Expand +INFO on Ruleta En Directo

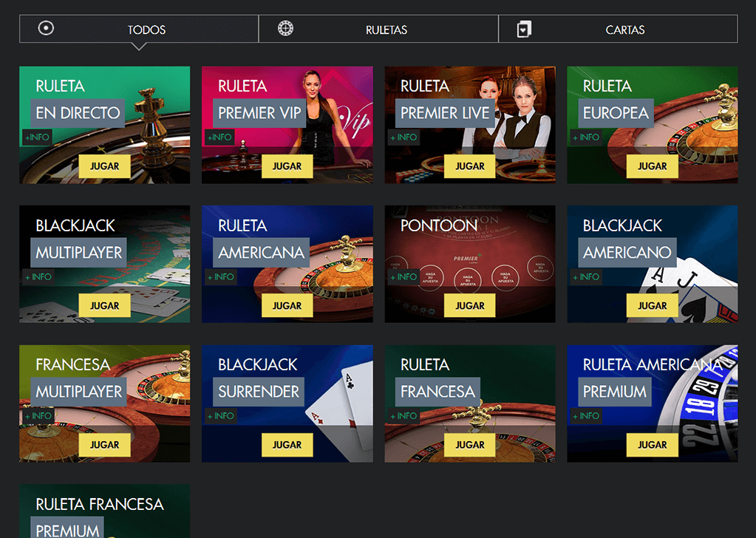click(37, 137)
